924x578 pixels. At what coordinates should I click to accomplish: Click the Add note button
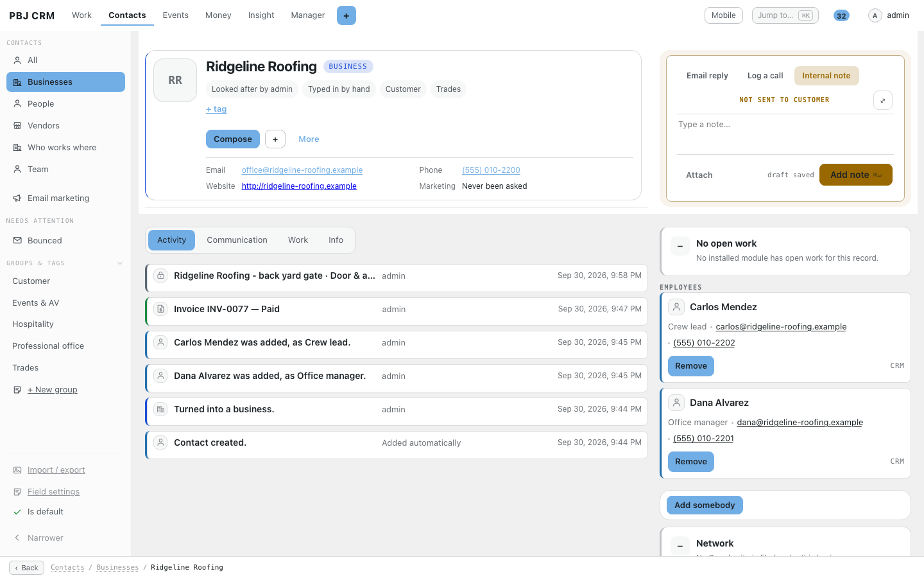(855, 175)
